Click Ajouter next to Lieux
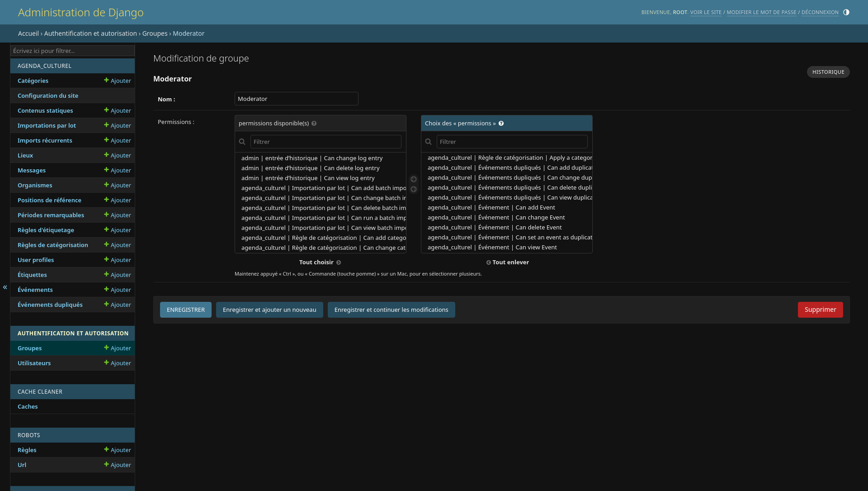 tap(118, 155)
